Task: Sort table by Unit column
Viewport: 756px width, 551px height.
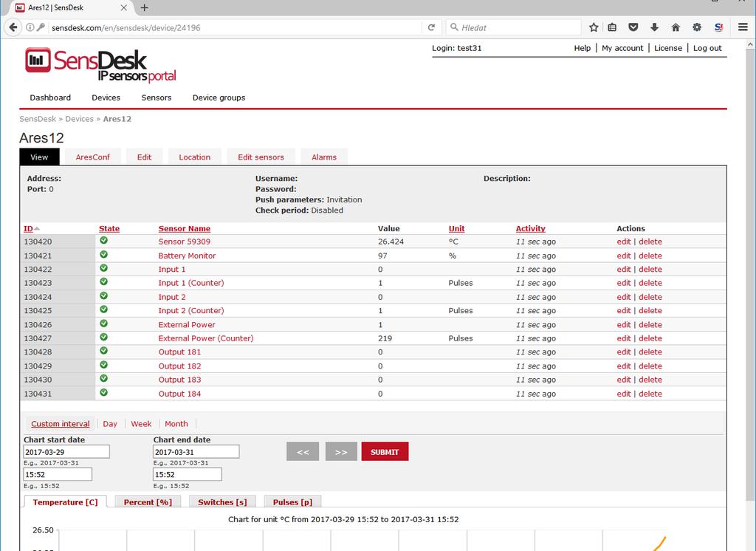Action: tap(456, 229)
